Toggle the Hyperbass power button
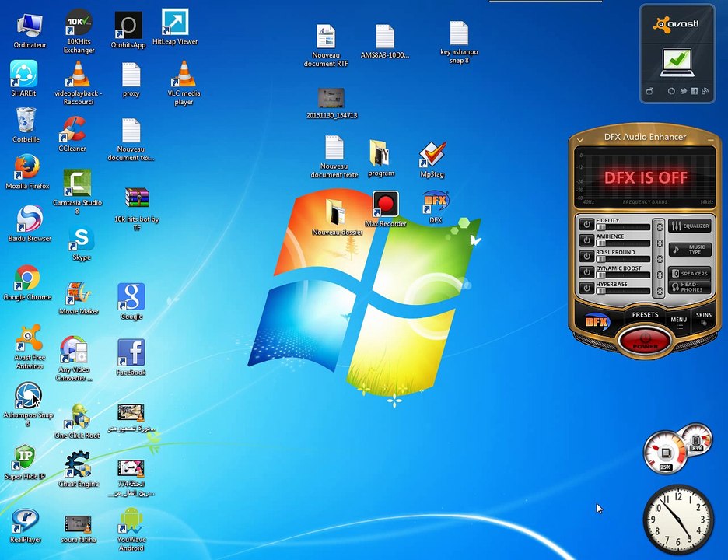Viewport: 728px width, 560px height. (587, 288)
